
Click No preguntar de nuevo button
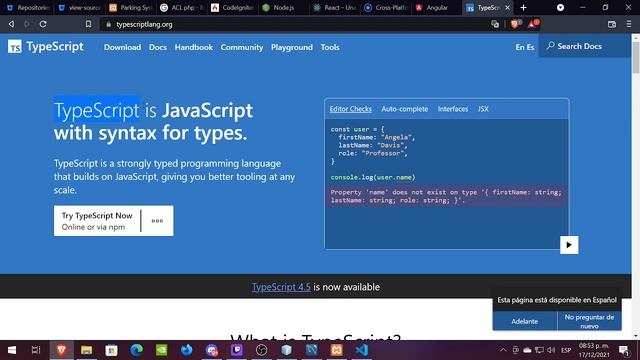(589, 321)
